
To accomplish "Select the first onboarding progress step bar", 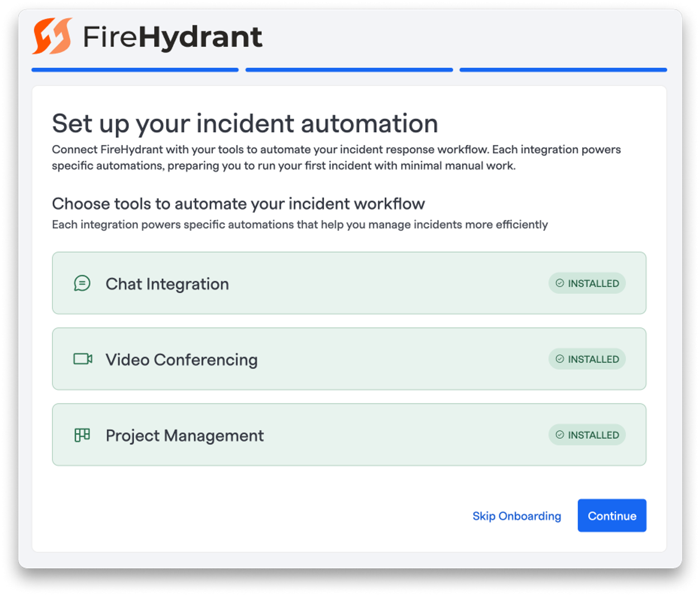I will pyautogui.click(x=135, y=70).
